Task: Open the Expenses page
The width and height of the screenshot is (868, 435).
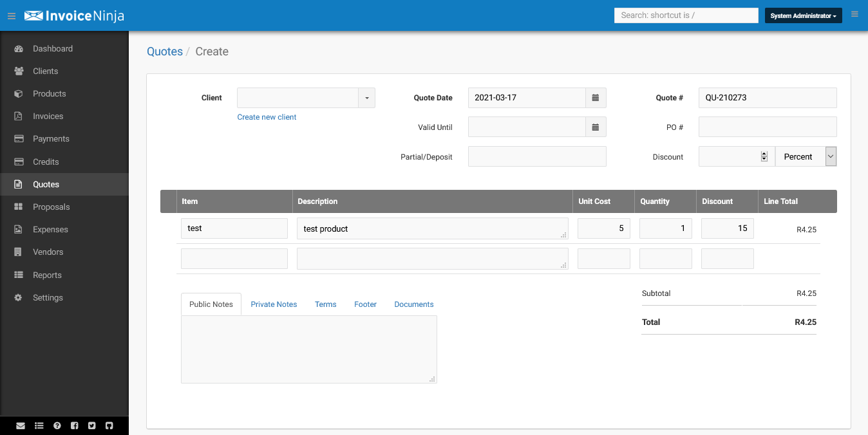Action: [x=51, y=229]
